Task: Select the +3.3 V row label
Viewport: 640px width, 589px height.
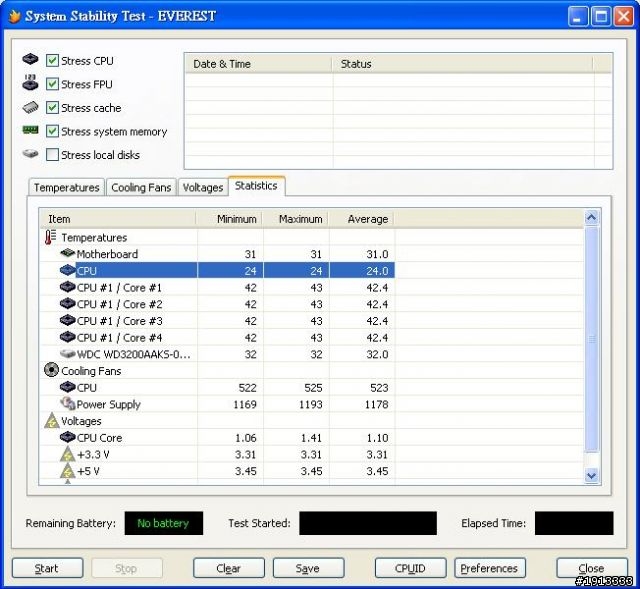Action: [93, 455]
